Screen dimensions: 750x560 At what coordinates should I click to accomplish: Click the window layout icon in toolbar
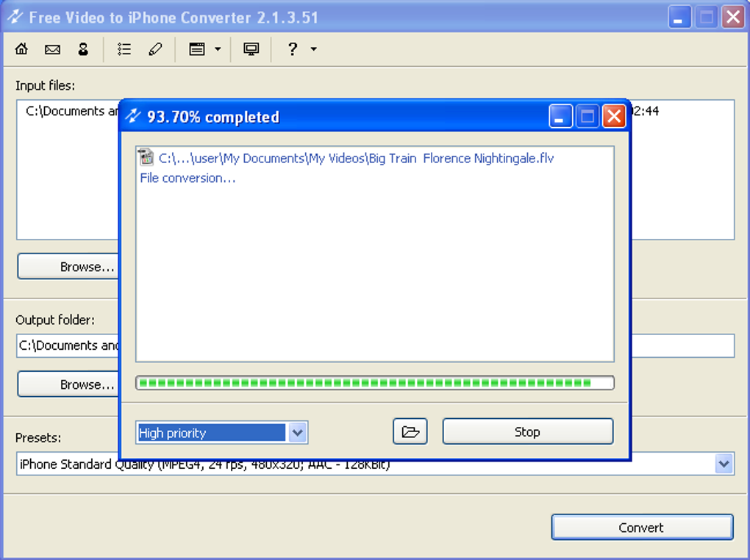(x=196, y=49)
